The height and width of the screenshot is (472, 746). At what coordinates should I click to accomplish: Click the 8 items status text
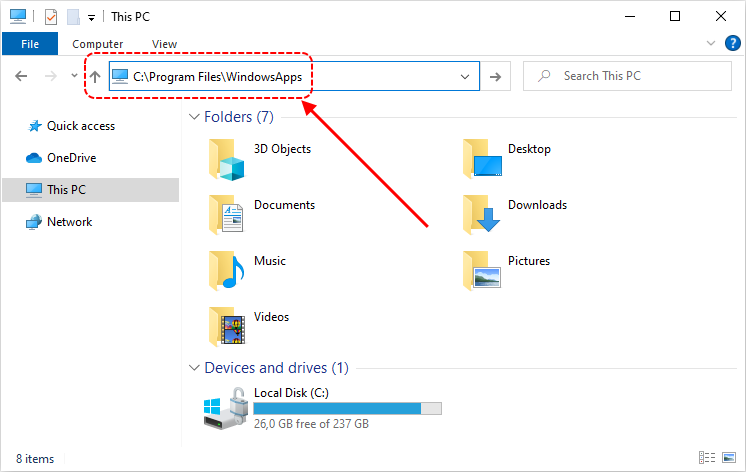tap(35, 459)
